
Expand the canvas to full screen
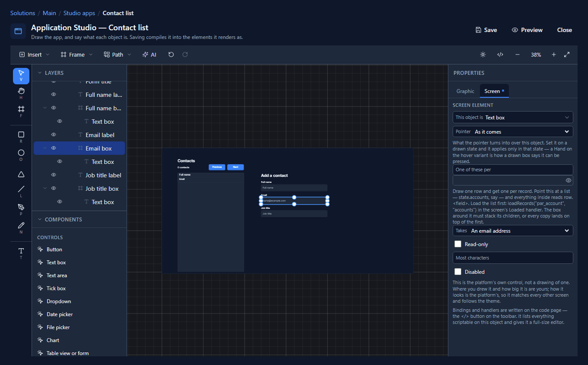(567, 54)
